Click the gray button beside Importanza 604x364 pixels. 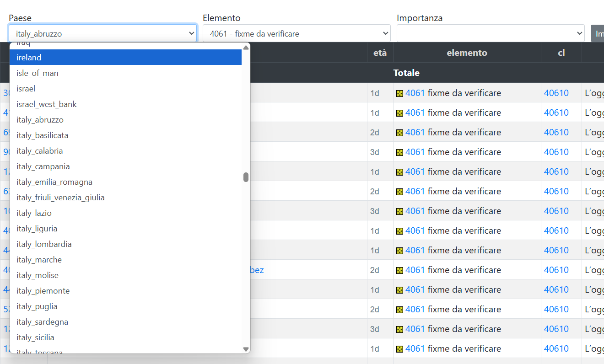(598, 33)
